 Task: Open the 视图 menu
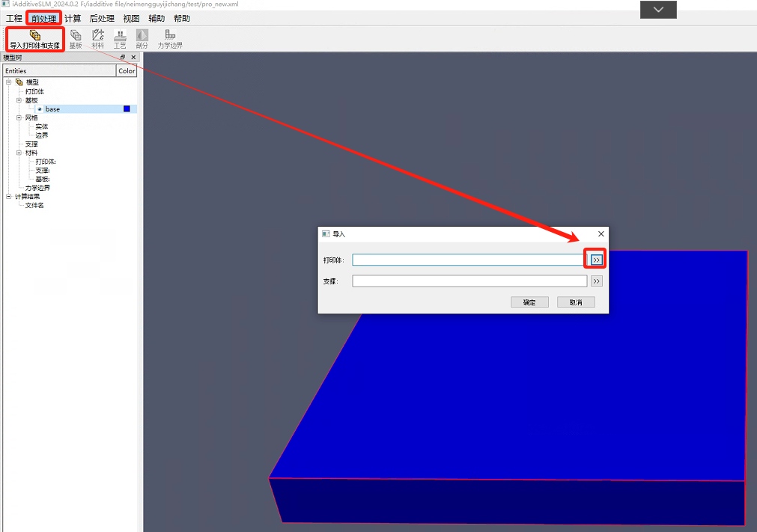coord(131,18)
